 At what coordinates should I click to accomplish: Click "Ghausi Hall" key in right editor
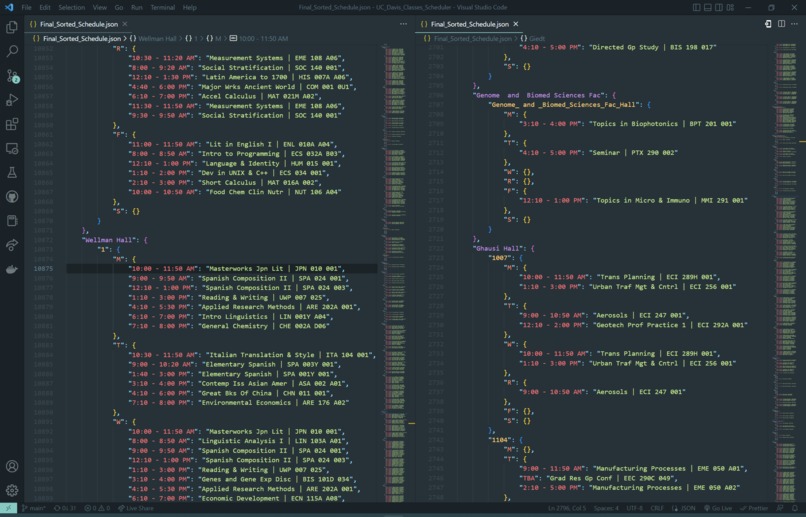coord(500,248)
